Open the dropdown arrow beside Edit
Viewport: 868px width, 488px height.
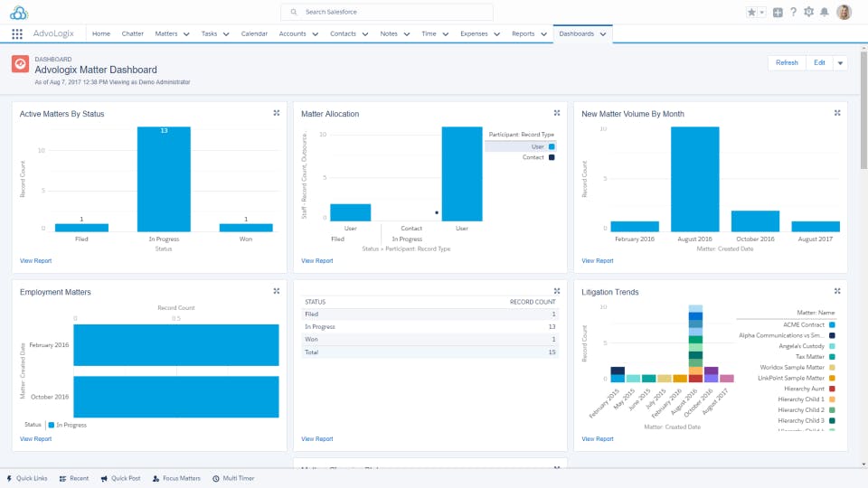pos(840,63)
